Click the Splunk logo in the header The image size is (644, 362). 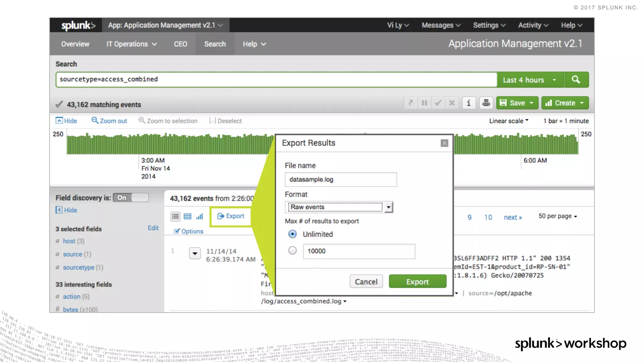(78, 25)
